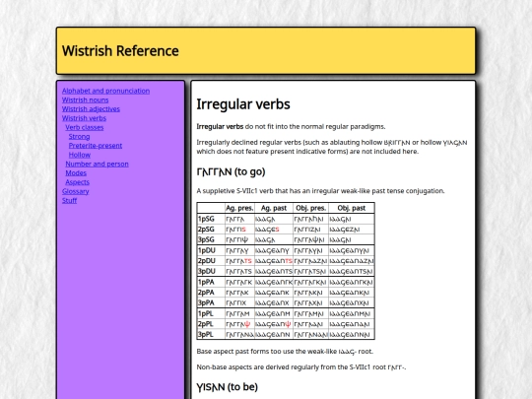Open the Aspects link
This screenshot has height=399, width=532.
tap(78, 182)
